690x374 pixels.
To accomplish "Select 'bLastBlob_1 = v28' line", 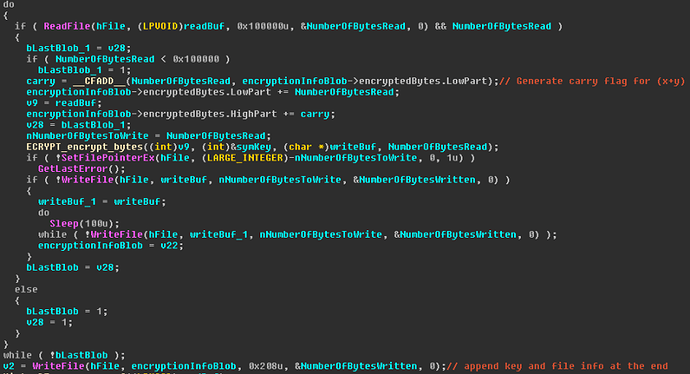I will click(x=78, y=48).
